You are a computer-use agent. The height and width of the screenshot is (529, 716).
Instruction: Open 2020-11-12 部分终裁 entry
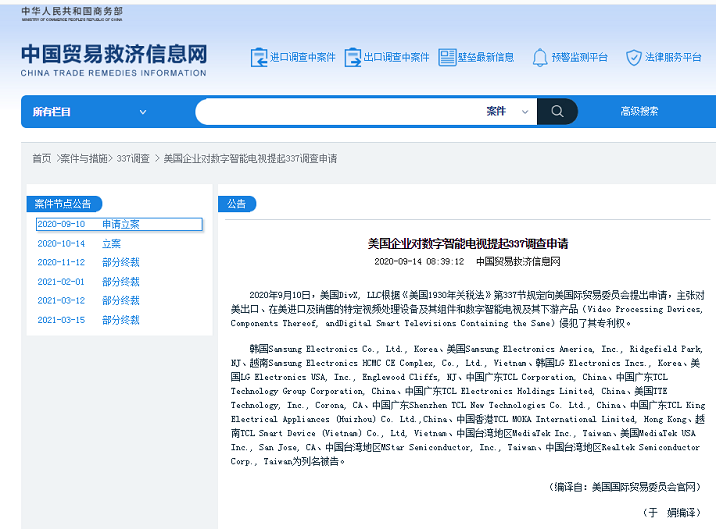(x=88, y=263)
